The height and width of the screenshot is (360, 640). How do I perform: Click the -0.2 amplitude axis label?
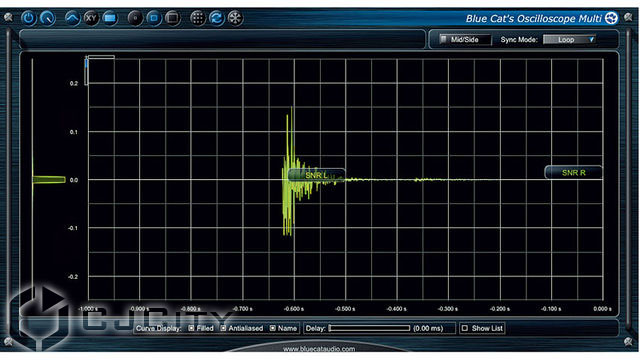click(x=73, y=277)
